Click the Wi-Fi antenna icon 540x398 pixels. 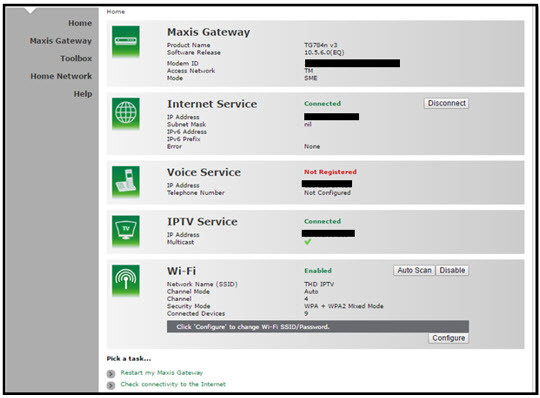[x=126, y=280]
